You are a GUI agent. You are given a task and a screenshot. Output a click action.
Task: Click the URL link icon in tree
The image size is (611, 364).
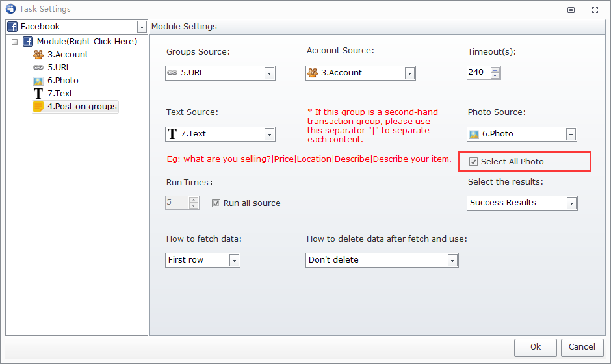[x=38, y=68]
